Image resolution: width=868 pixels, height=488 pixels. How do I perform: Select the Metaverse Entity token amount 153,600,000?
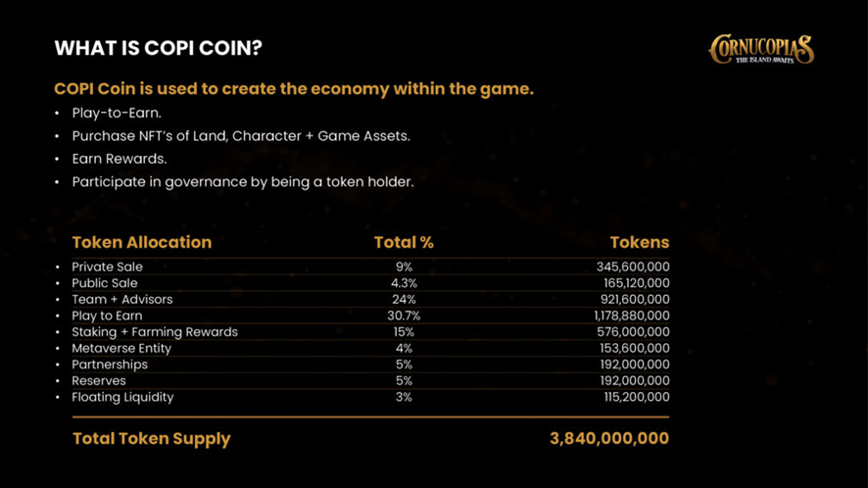point(635,349)
